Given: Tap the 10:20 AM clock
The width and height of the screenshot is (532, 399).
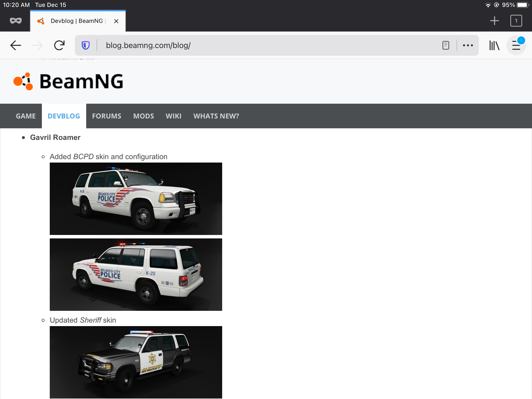Looking at the screenshot, I should pos(16,5).
